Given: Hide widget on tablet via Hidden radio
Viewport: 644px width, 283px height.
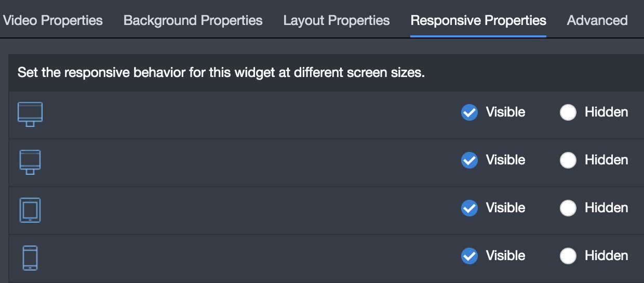Looking at the screenshot, I should coord(568,208).
